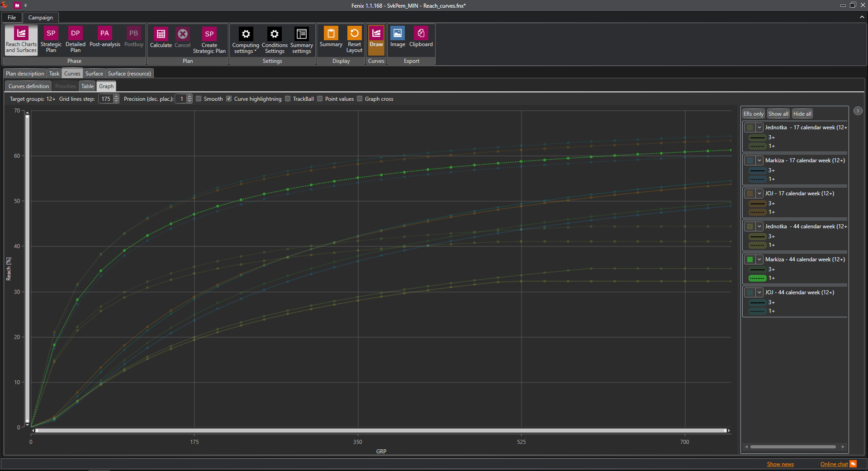Open quick access toolbar dropdown arrow

[x=26, y=5]
